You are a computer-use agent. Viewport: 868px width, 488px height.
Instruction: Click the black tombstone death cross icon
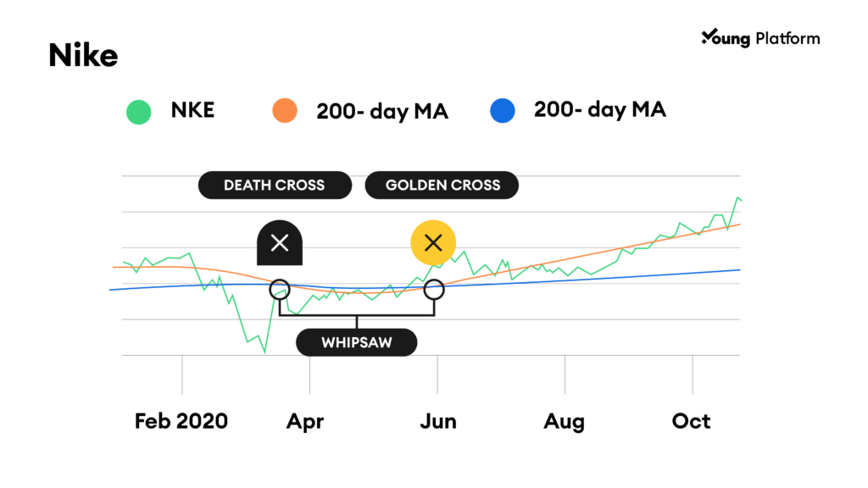click(280, 243)
